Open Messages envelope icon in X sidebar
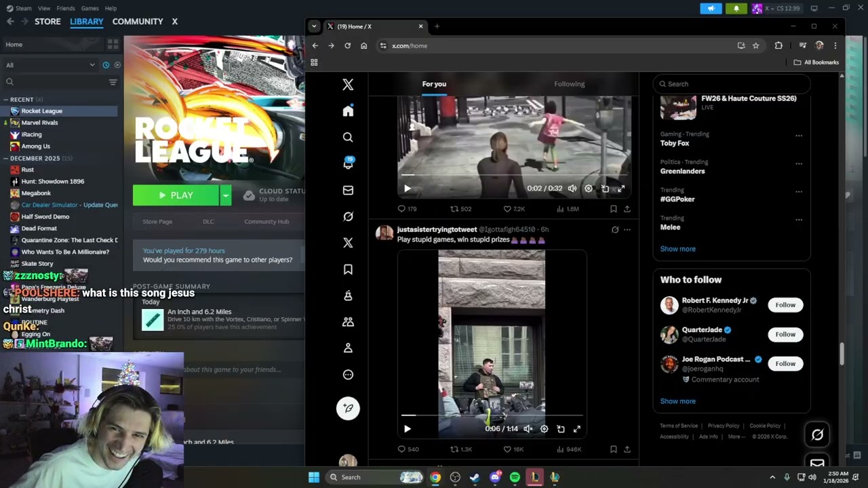The height and width of the screenshot is (488, 868). (348, 190)
